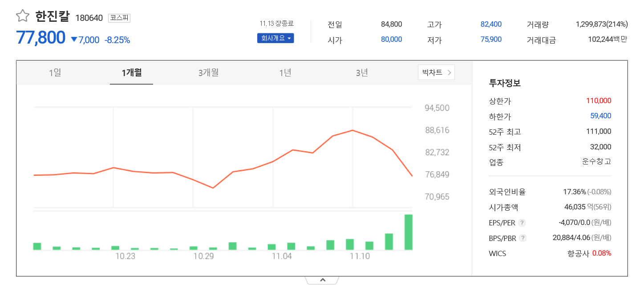Click the 10.29 date label on the chart axis
644x293 pixels.
coord(204,256)
